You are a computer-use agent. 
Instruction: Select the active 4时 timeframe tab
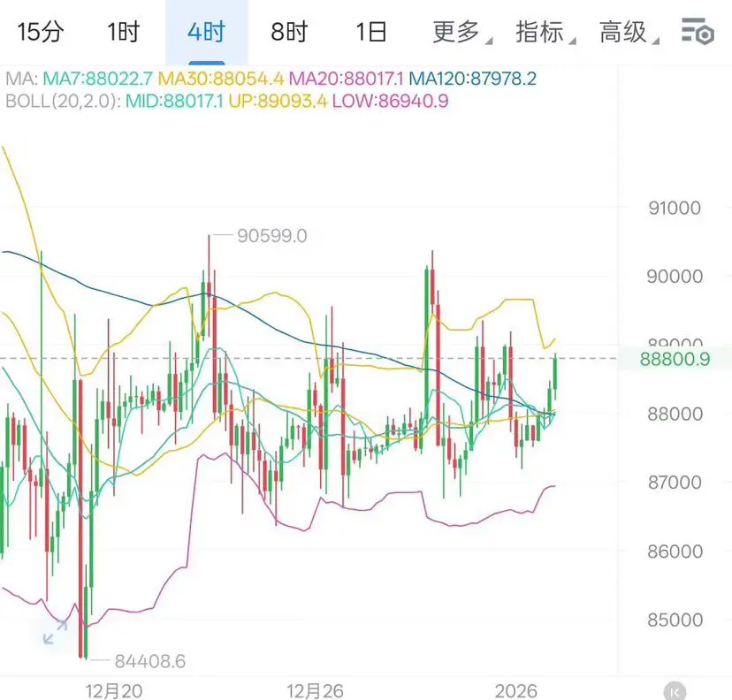[206, 32]
